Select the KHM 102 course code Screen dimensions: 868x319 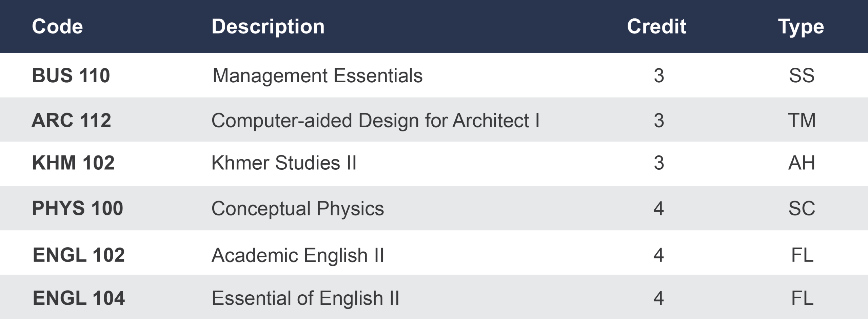tap(73, 163)
